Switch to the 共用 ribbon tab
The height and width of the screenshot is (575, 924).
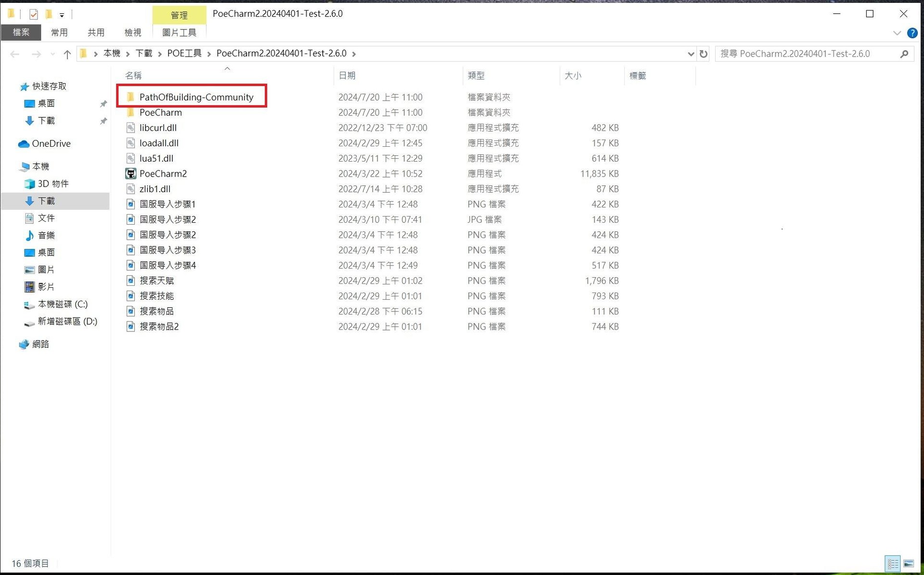coord(96,32)
